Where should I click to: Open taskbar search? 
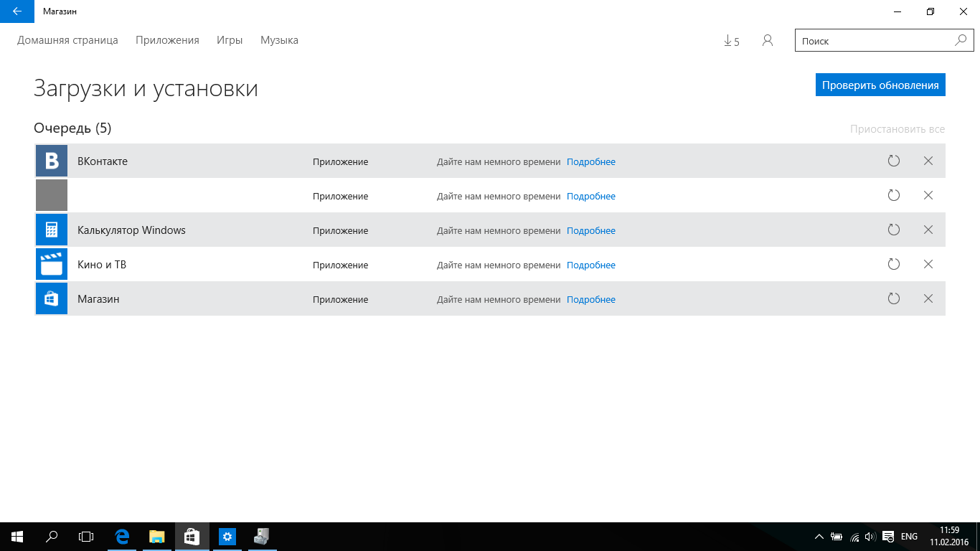coord(52,537)
